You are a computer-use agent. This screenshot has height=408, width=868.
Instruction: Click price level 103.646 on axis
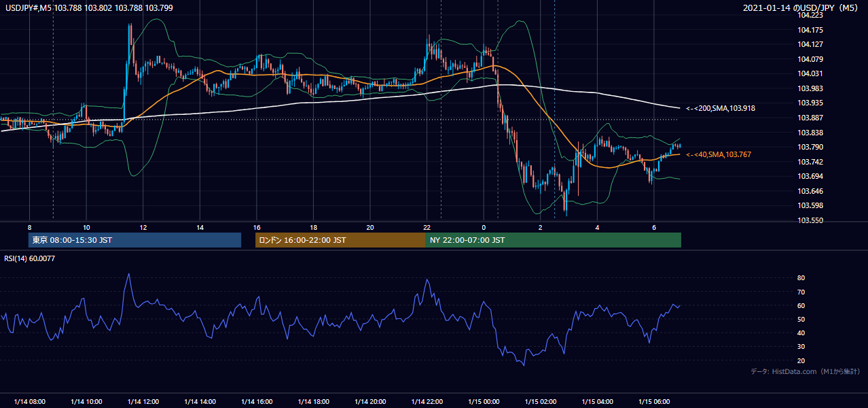click(x=811, y=191)
